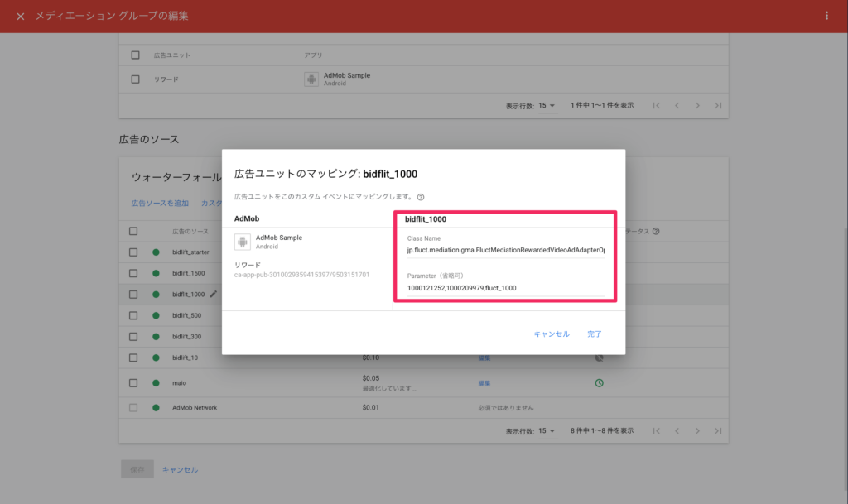Open rows-per-page dropdown in ad sources table

pyautogui.click(x=547, y=431)
